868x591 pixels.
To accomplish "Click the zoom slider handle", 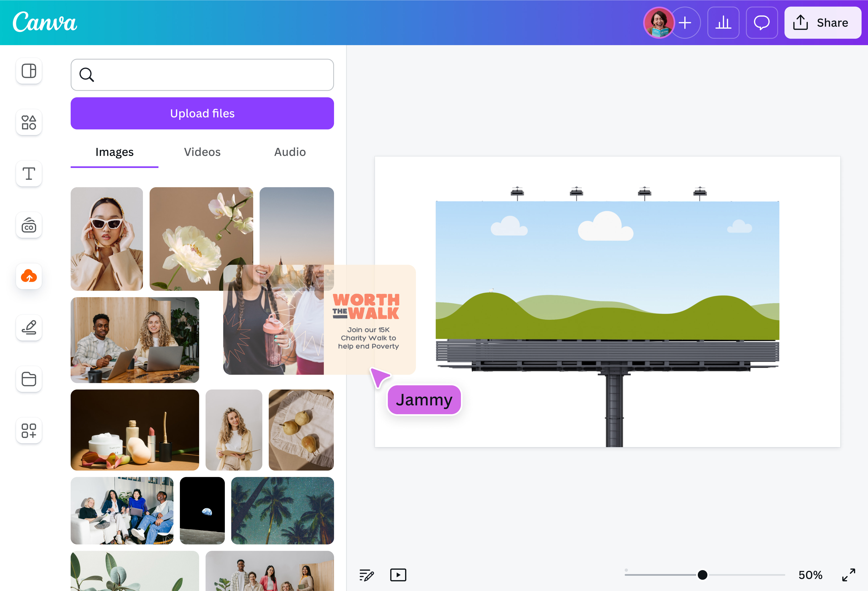I will [x=703, y=575].
